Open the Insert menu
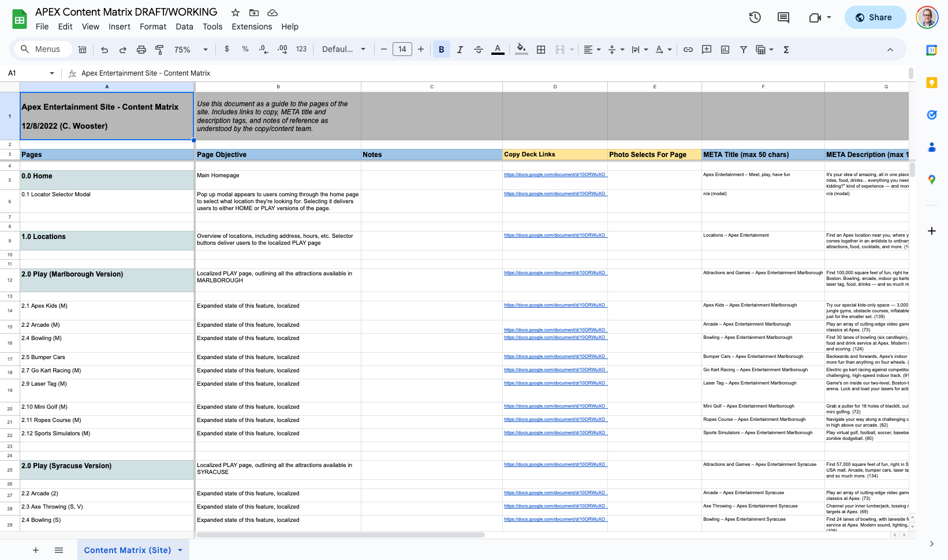Viewport: 948px width, 560px height. click(x=120, y=27)
